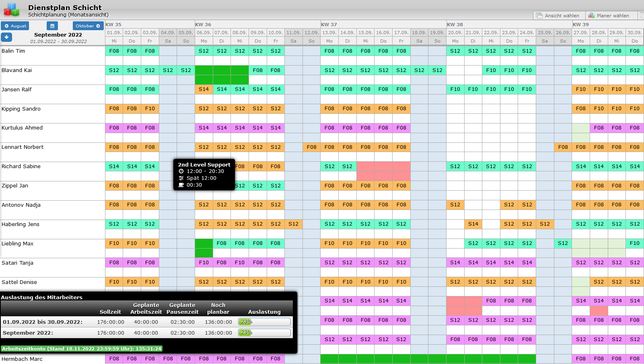Click the blue down-arrow button
644x364 pixels.
(x=6, y=37)
